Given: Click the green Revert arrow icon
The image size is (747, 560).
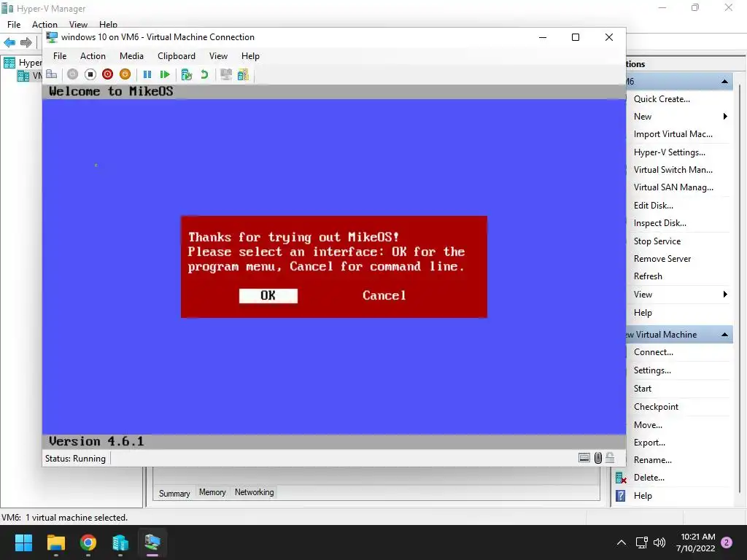Looking at the screenshot, I should click(x=204, y=74).
